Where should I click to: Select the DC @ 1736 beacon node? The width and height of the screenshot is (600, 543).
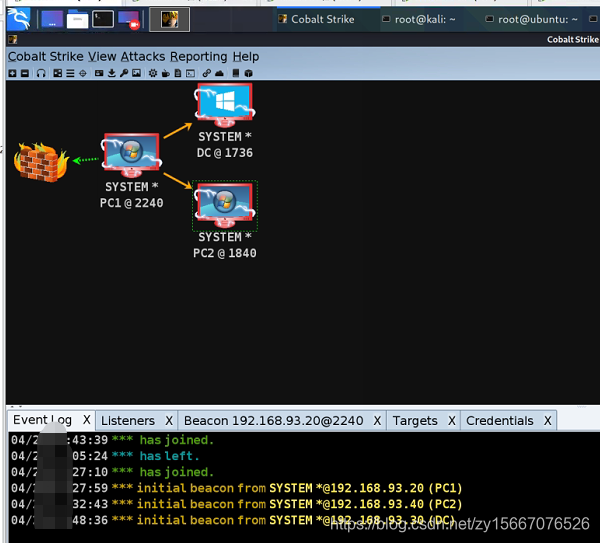[x=225, y=105]
